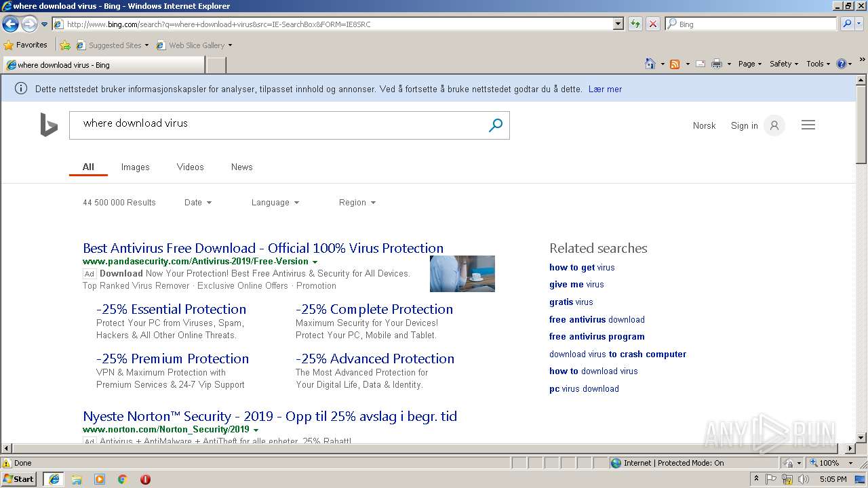Viewport: 868px width, 488px height.
Task: Open the Favorites star button
Action: pyautogui.click(x=26, y=45)
